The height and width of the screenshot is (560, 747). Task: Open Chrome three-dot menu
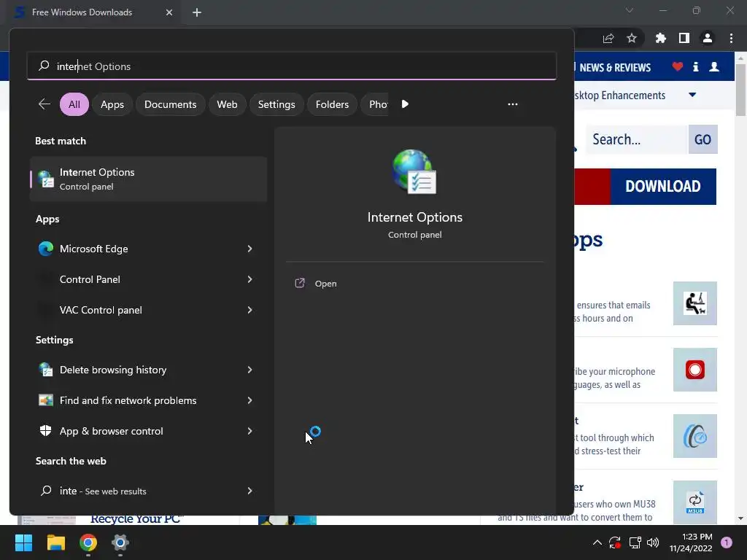(731, 38)
